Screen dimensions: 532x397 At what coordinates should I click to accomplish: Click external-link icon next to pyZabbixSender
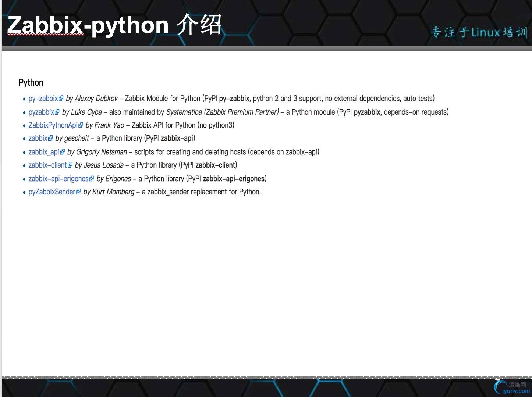click(78, 192)
